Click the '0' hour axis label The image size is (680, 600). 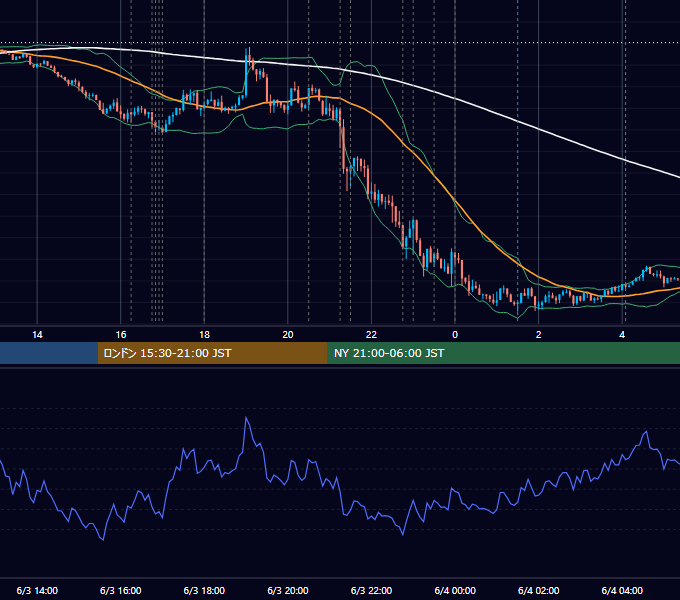tap(455, 335)
